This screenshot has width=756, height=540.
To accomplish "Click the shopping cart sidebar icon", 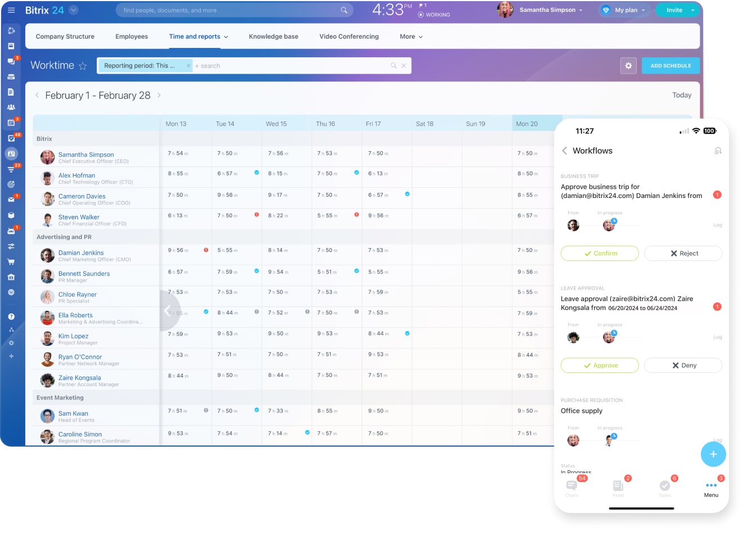I will pos(11,262).
